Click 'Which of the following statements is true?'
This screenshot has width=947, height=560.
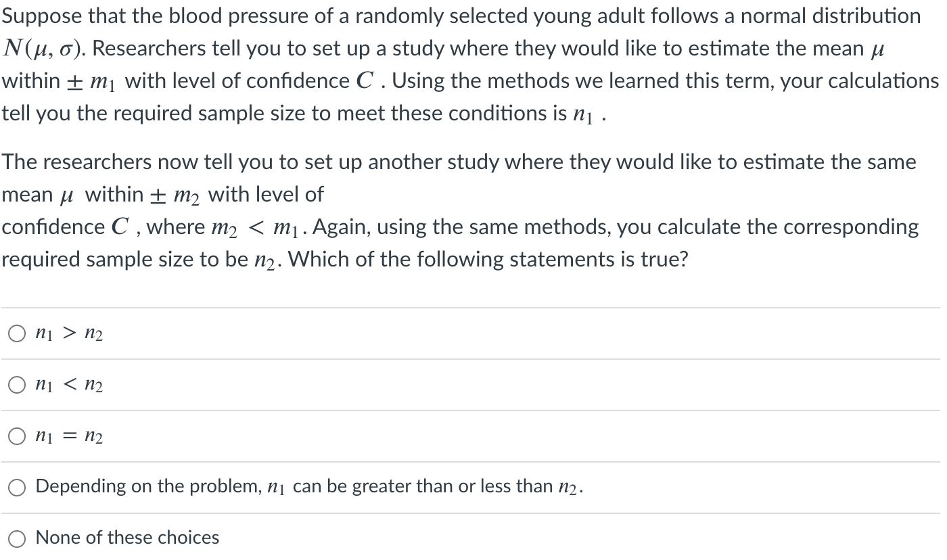[x=487, y=260]
